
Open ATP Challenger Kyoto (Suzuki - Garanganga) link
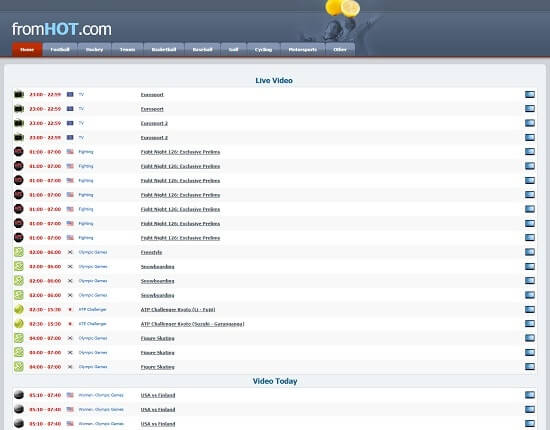[193, 324]
